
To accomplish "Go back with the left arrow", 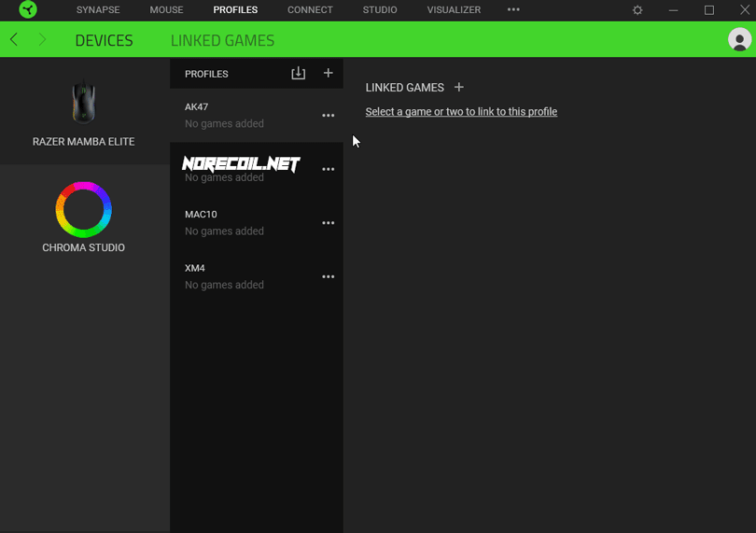I will pos(14,39).
